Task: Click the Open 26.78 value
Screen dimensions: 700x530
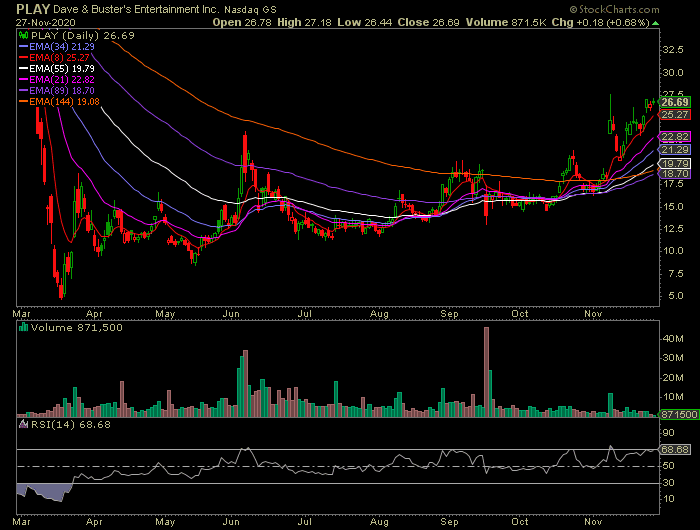Action: coord(242,22)
